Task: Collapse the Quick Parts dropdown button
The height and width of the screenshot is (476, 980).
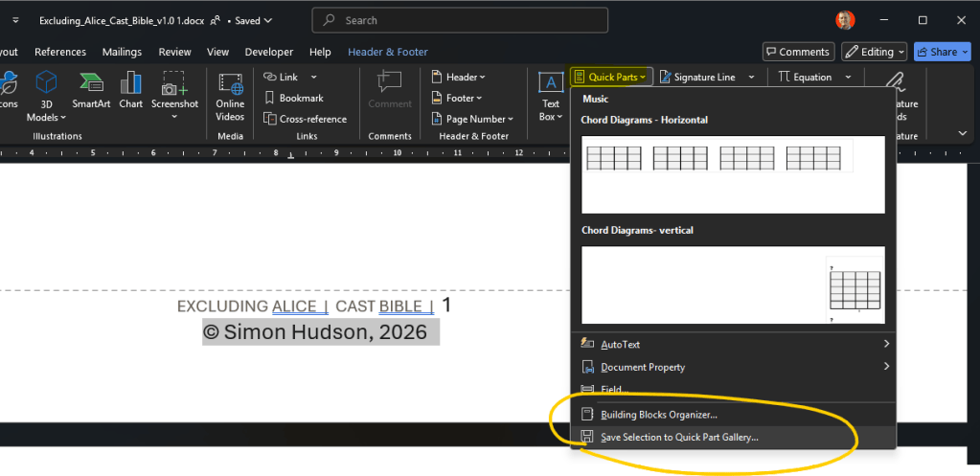Action: (x=611, y=77)
